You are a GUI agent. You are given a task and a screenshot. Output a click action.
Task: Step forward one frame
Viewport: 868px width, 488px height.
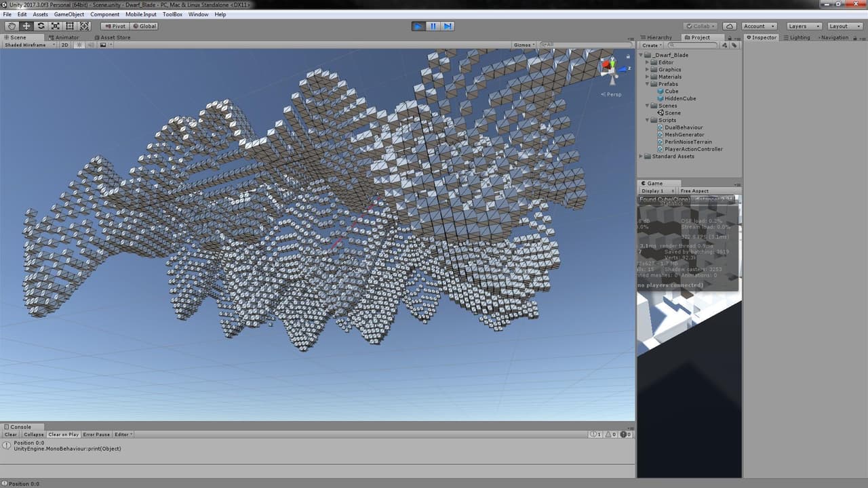(448, 26)
